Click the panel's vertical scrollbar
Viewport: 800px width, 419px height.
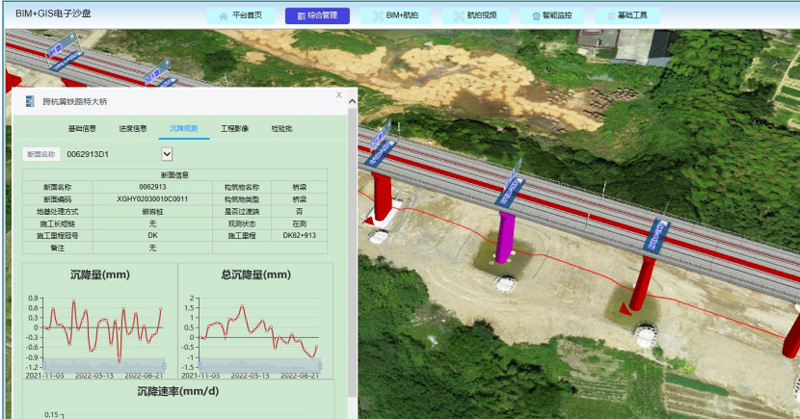point(351,250)
